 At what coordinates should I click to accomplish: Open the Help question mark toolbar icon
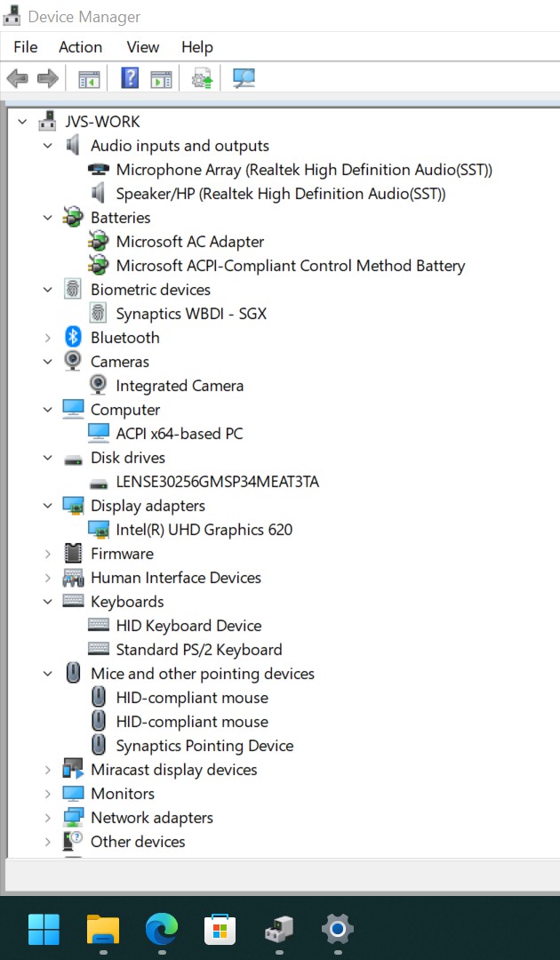130,78
